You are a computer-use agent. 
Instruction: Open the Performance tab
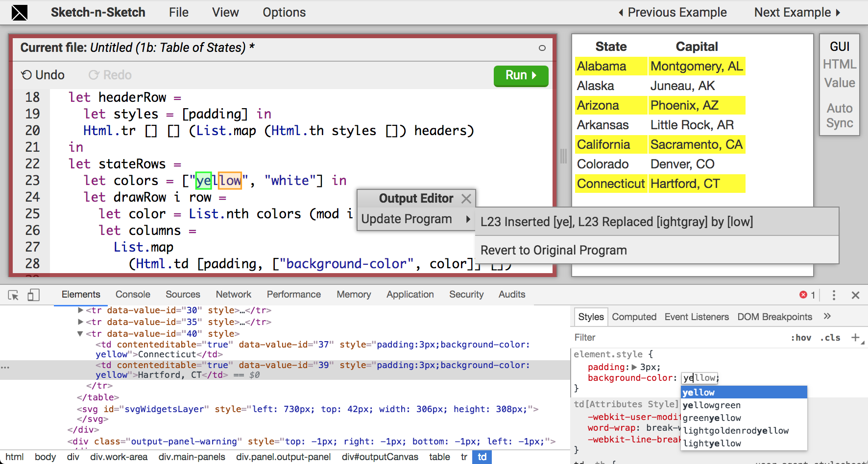[x=294, y=294]
